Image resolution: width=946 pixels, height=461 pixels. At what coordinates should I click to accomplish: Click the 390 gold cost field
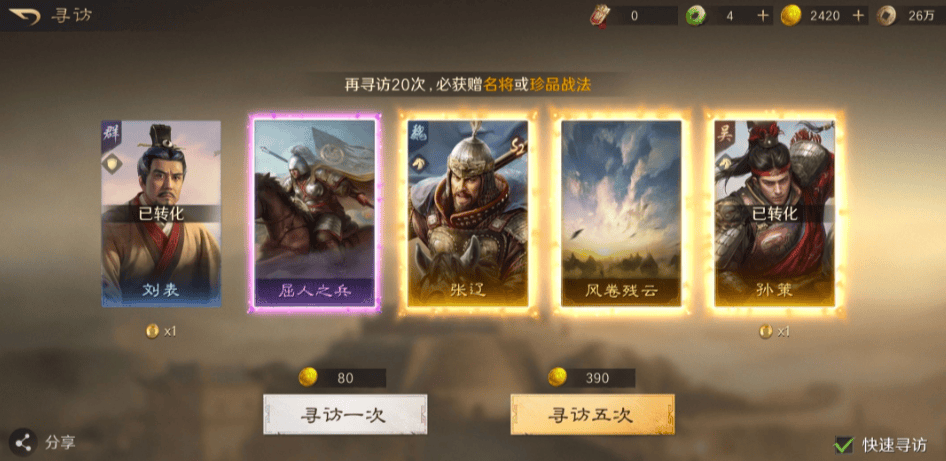pyautogui.click(x=592, y=378)
